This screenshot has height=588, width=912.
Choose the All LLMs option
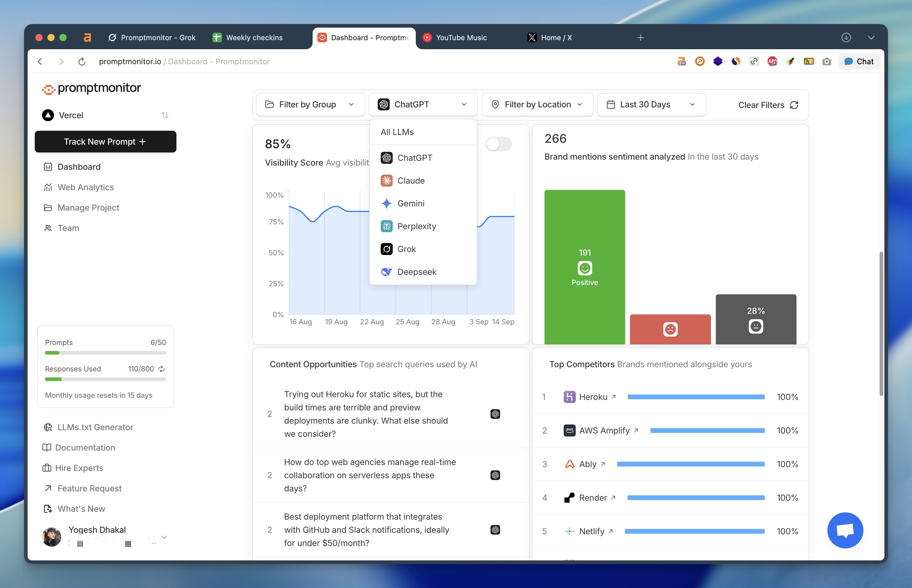pos(397,132)
